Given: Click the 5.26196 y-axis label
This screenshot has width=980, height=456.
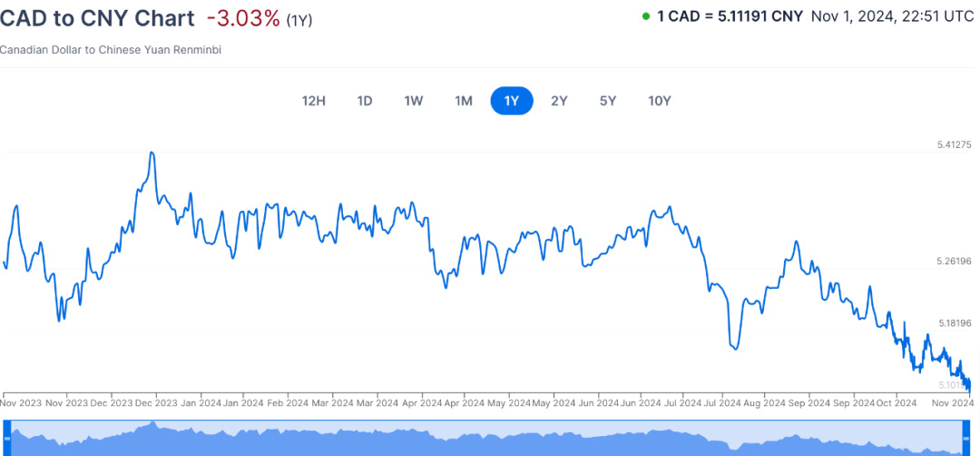Looking at the screenshot, I should (x=955, y=262).
